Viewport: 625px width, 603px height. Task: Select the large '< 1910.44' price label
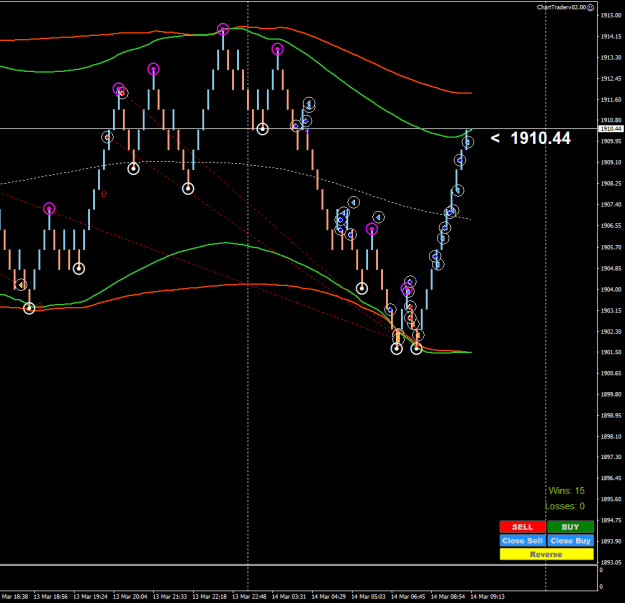click(531, 138)
